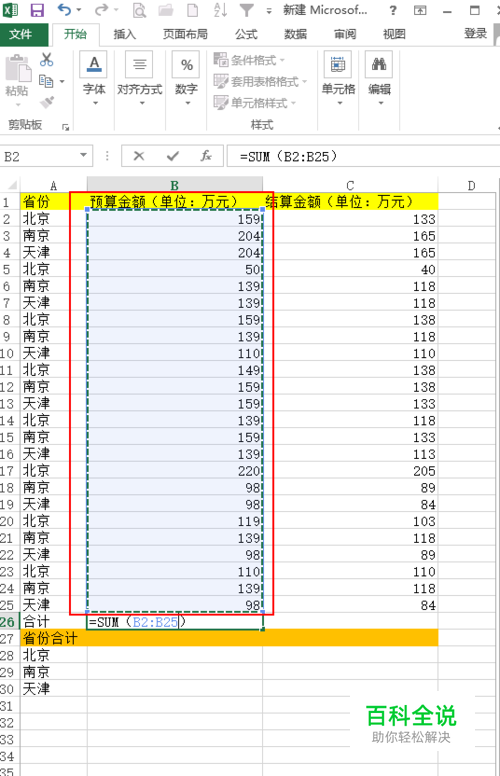Switch to the Insert tab

pos(124,34)
